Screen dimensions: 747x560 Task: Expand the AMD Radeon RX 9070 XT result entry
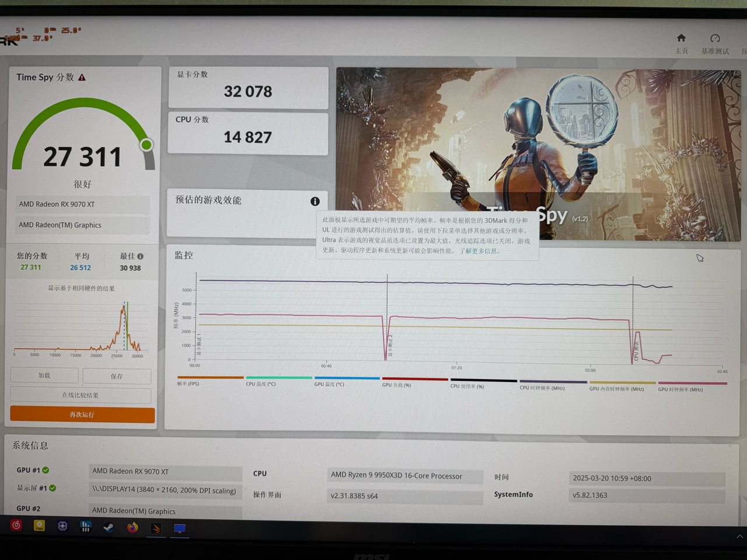[82, 204]
